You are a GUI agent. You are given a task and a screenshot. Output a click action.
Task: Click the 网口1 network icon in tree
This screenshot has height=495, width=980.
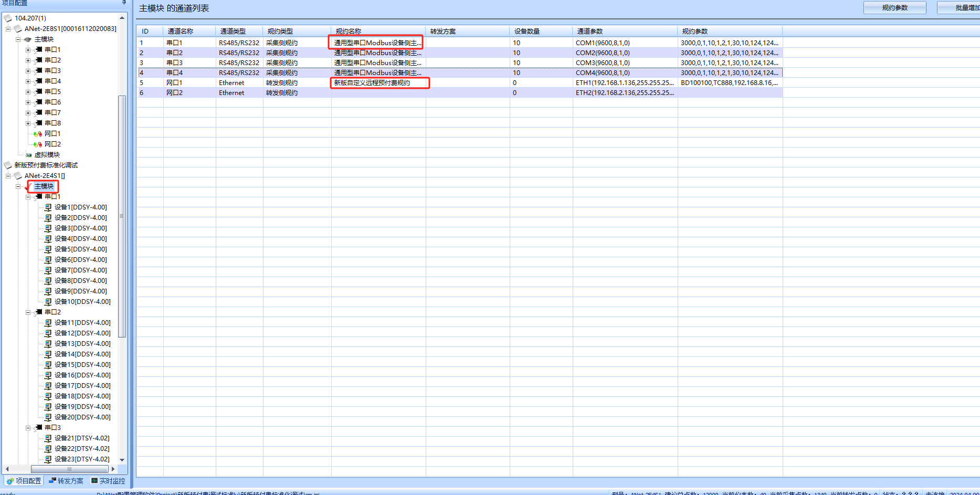click(38, 134)
